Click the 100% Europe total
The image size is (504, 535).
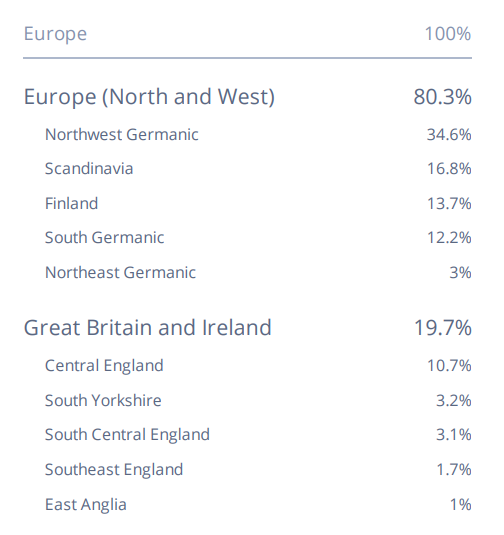[x=448, y=34]
